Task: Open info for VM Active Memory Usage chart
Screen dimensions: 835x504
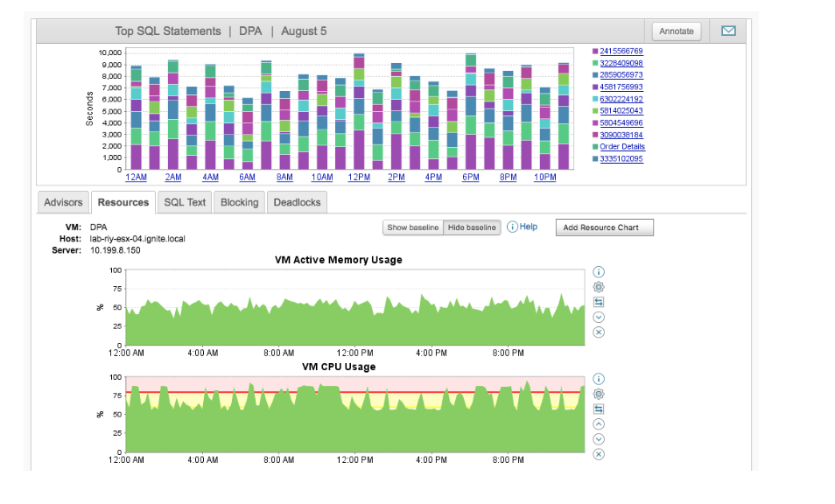Action: [x=599, y=272]
